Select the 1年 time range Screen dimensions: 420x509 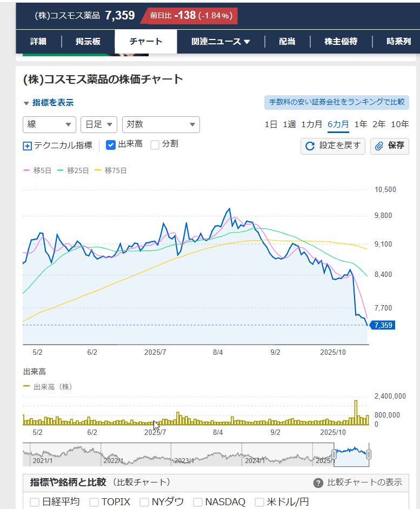(361, 124)
